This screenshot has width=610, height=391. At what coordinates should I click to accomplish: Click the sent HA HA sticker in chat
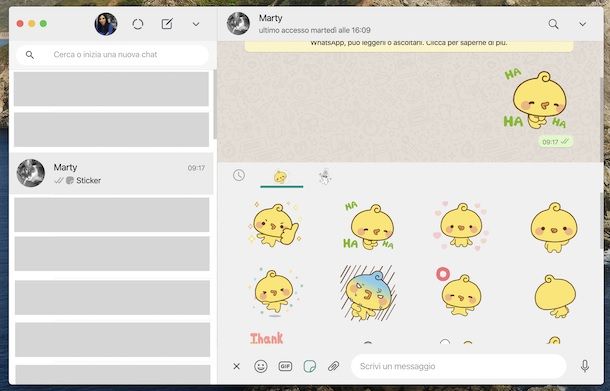click(536, 100)
